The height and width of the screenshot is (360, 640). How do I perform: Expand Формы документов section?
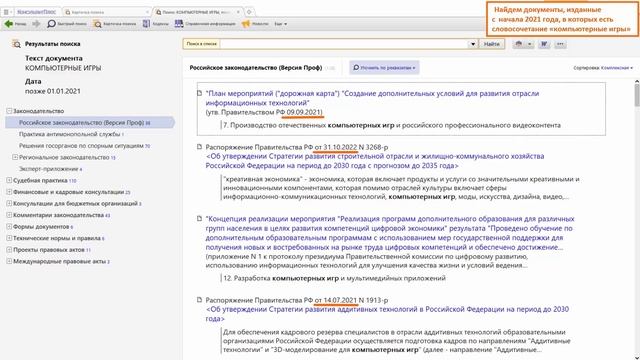(x=9, y=227)
